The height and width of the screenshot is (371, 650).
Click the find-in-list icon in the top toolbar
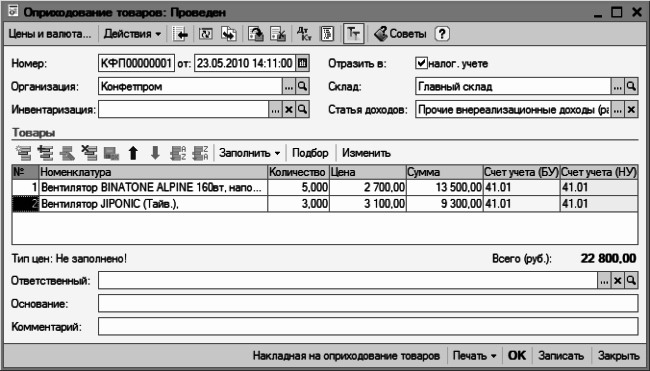click(180, 34)
